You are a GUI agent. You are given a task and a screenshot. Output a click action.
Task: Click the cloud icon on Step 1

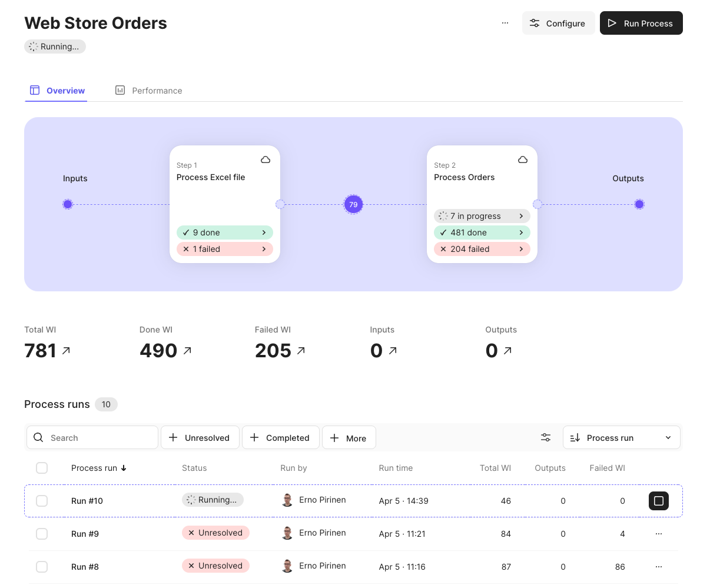click(266, 160)
